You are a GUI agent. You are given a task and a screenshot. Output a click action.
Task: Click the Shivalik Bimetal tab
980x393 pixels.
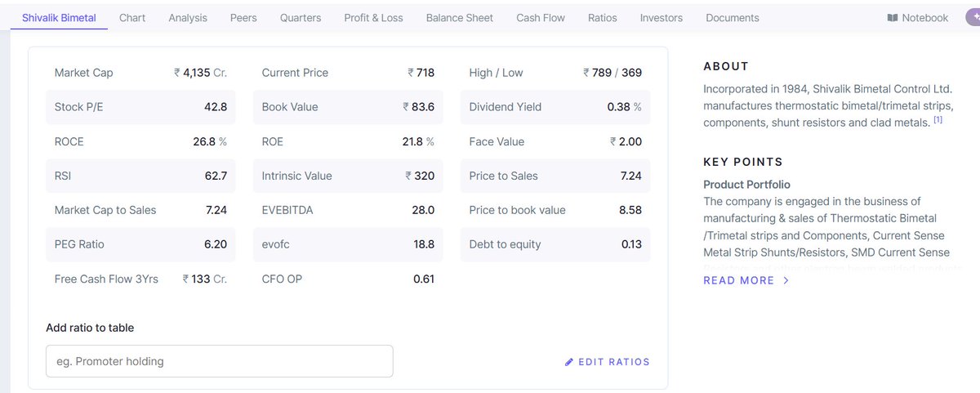pos(59,18)
